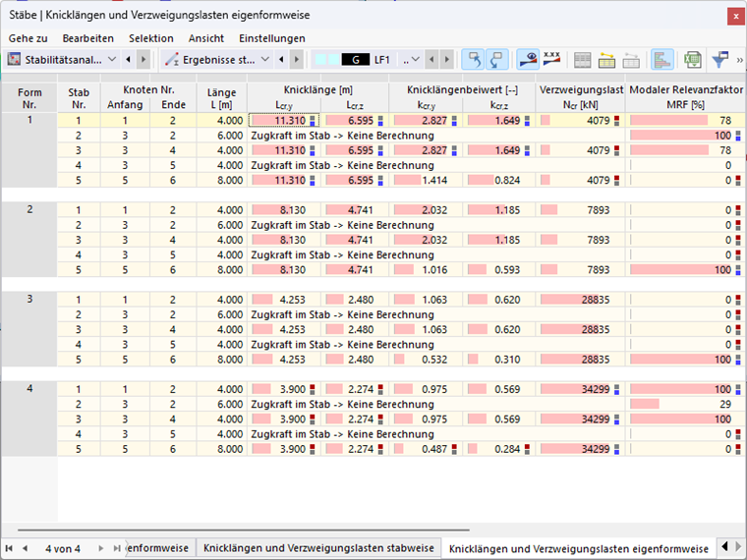
Task: Expand the toolbar overflow chevron
Action: coord(740,60)
